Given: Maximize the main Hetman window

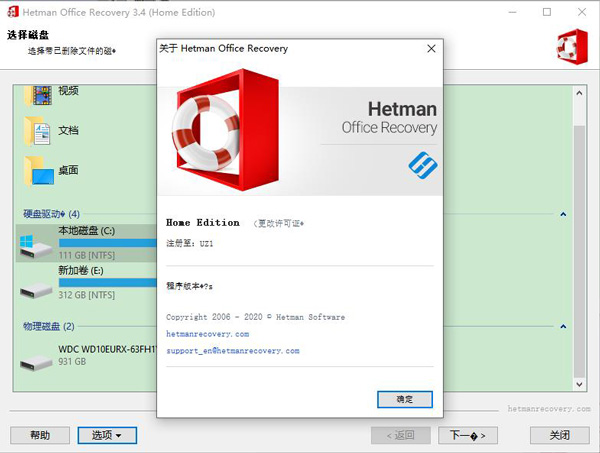Looking at the screenshot, I should coord(547,12).
